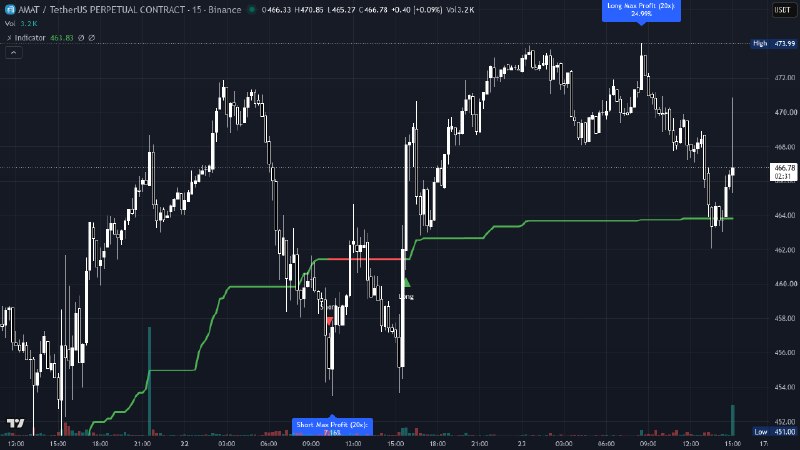Screen dimensions: 800x450
Task: Open the USDT currency selector
Action: [783, 10]
